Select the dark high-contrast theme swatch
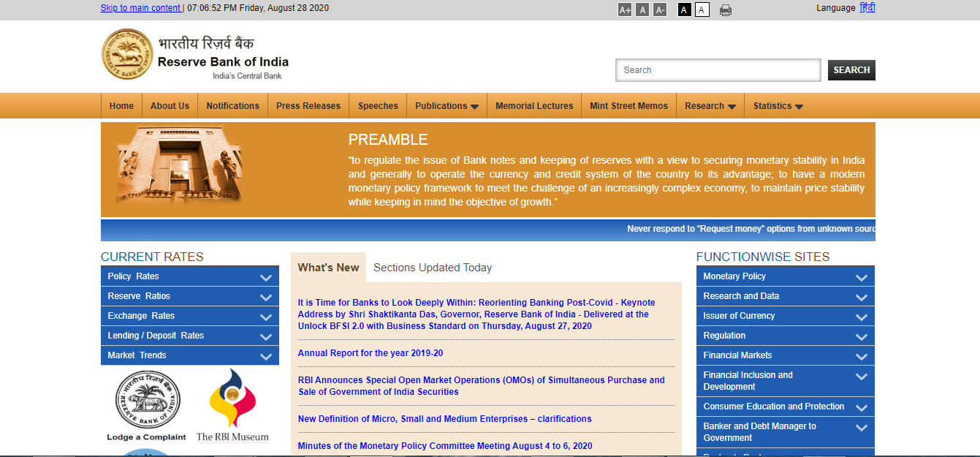 coord(684,10)
